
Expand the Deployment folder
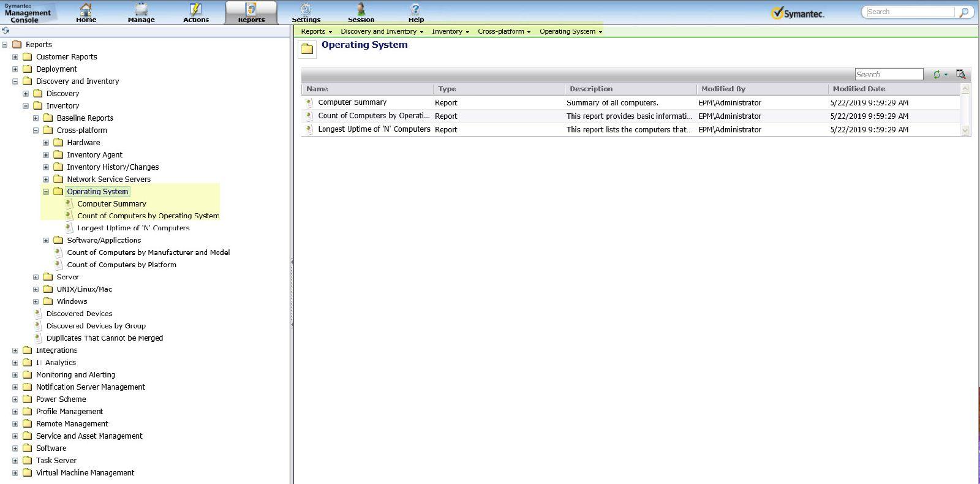point(15,69)
